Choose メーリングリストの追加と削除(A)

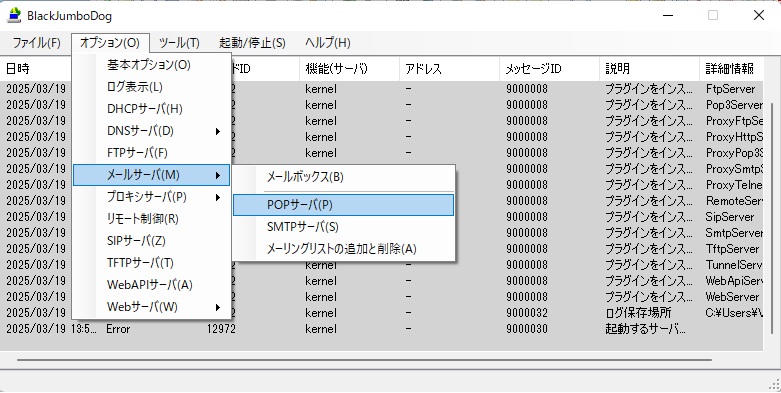tap(344, 249)
